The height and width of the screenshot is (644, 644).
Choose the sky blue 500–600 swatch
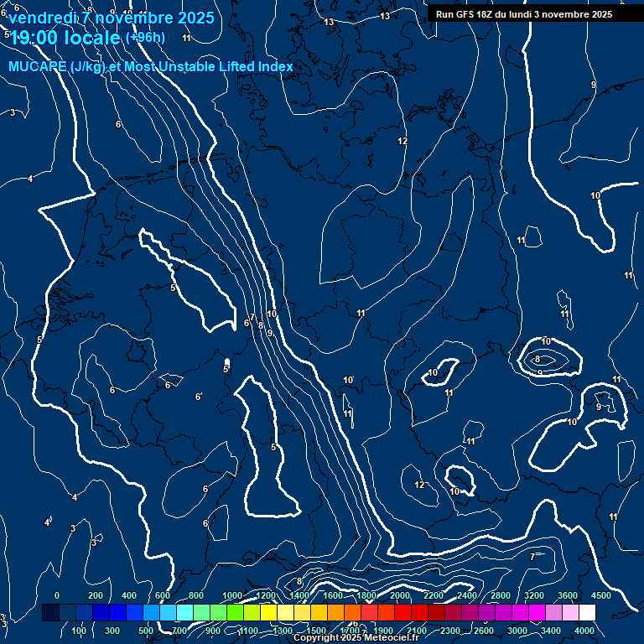pyautogui.click(x=151, y=612)
